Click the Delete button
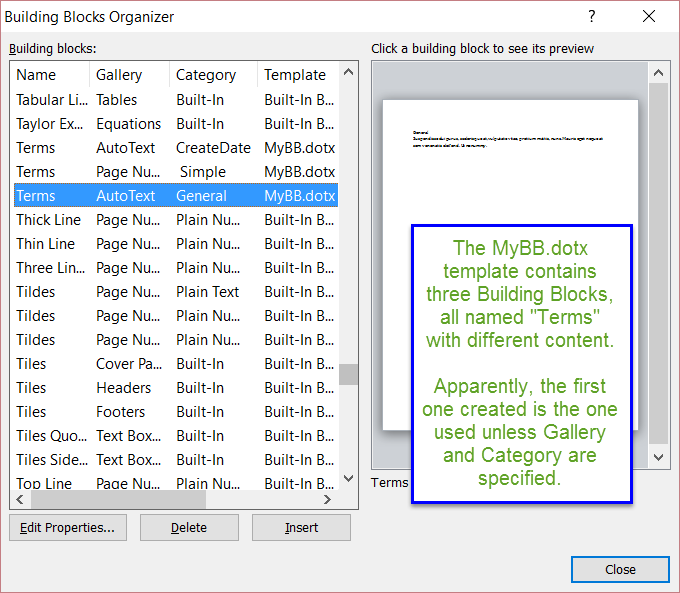Screen dimensions: 680x593 (x=189, y=527)
